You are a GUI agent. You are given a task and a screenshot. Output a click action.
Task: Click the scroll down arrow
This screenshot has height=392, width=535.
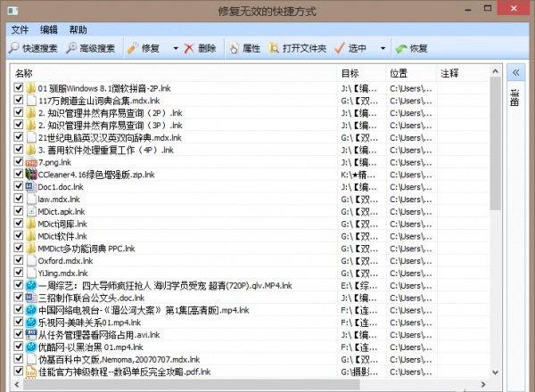(x=496, y=372)
